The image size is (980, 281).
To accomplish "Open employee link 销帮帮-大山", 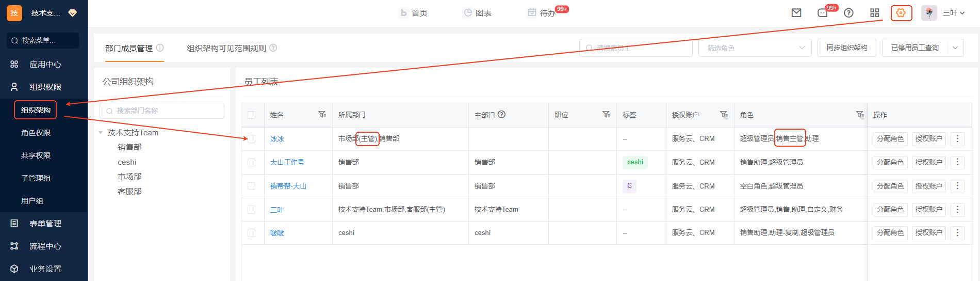I will coord(288,186).
